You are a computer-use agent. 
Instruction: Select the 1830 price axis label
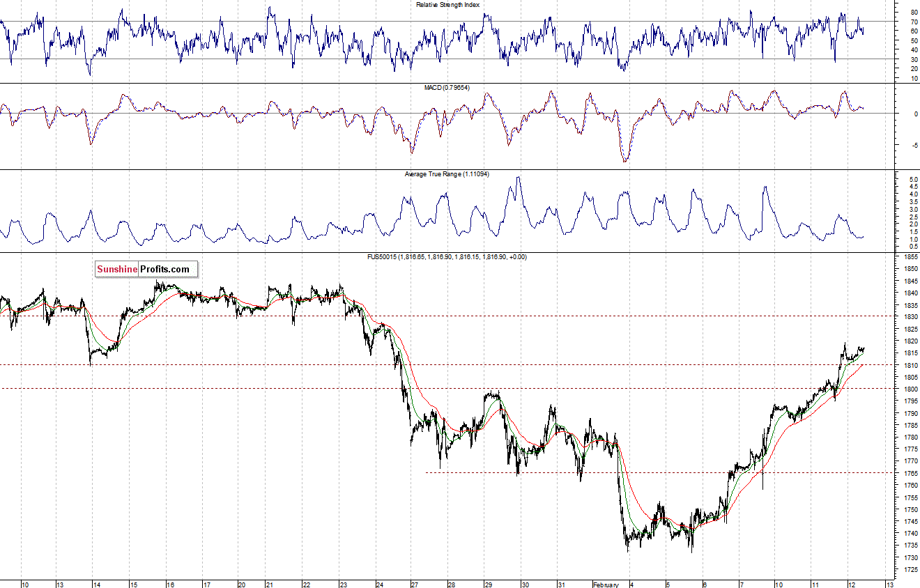pyautogui.click(x=910, y=317)
